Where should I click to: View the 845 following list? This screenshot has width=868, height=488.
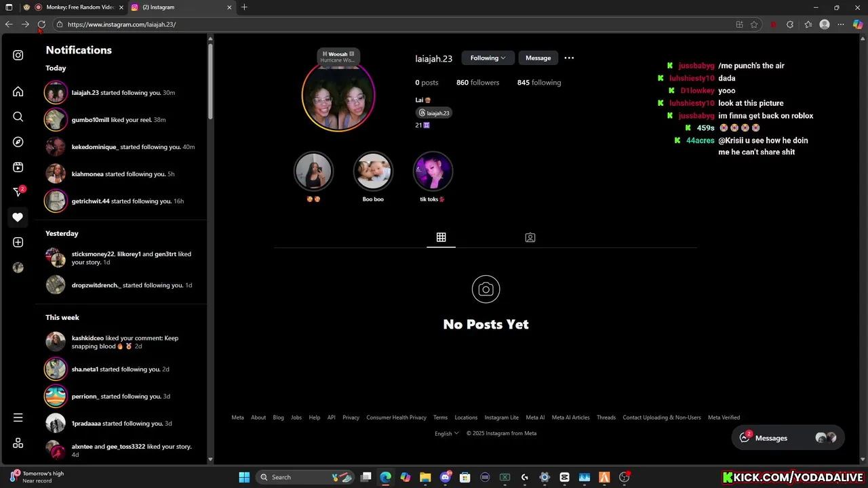click(x=539, y=82)
